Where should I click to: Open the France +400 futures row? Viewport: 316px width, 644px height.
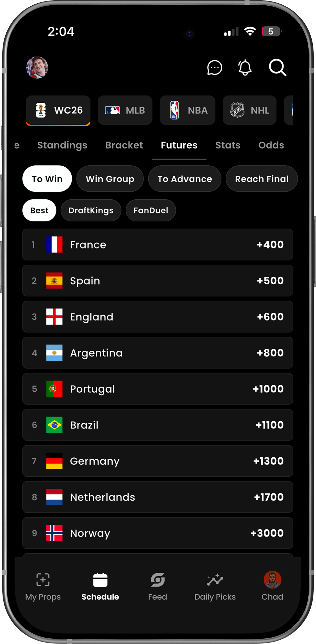click(x=158, y=245)
